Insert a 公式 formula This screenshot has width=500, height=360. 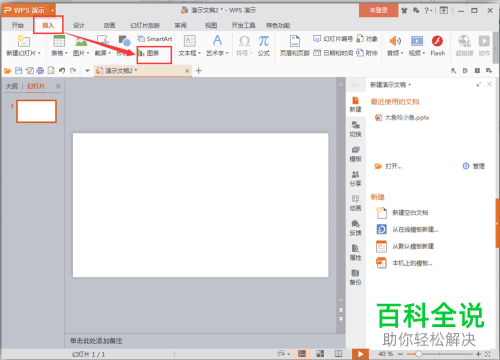(264, 45)
